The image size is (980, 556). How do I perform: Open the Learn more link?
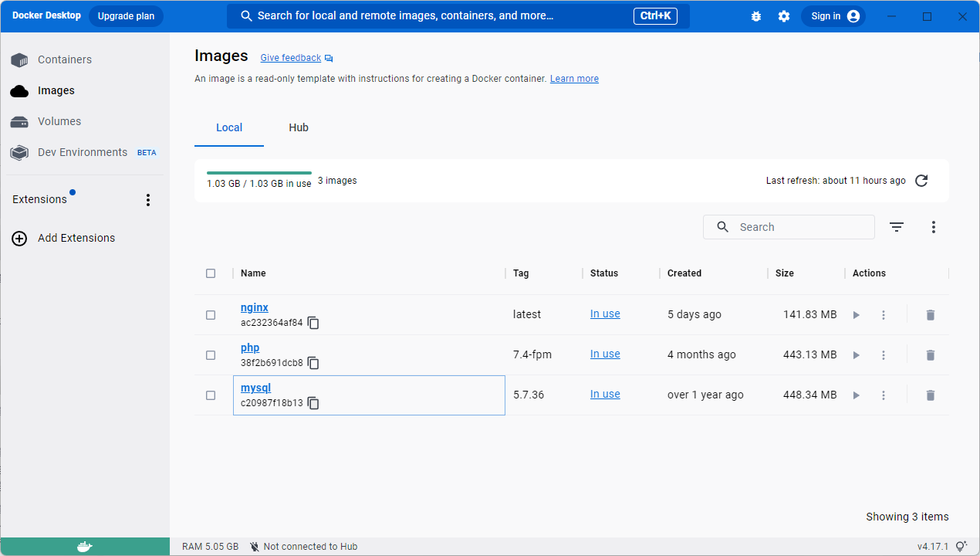pyautogui.click(x=574, y=79)
